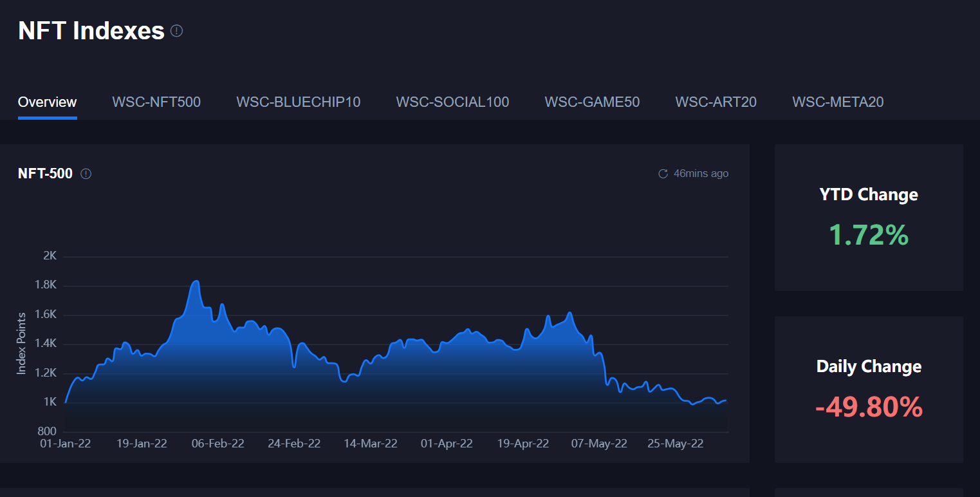The width and height of the screenshot is (980, 497).
Task: Click the refresh icon near 46mins ago
Action: pos(663,173)
